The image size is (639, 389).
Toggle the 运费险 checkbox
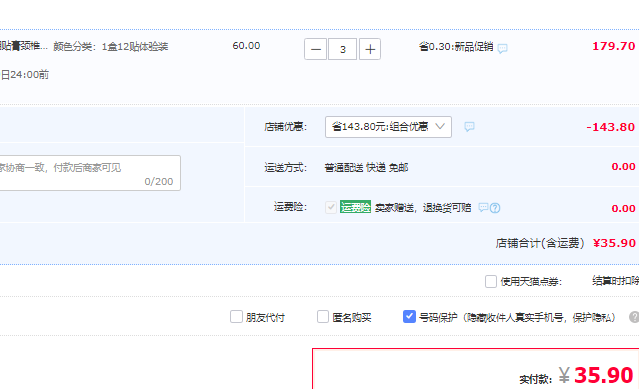(x=331, y=207)
